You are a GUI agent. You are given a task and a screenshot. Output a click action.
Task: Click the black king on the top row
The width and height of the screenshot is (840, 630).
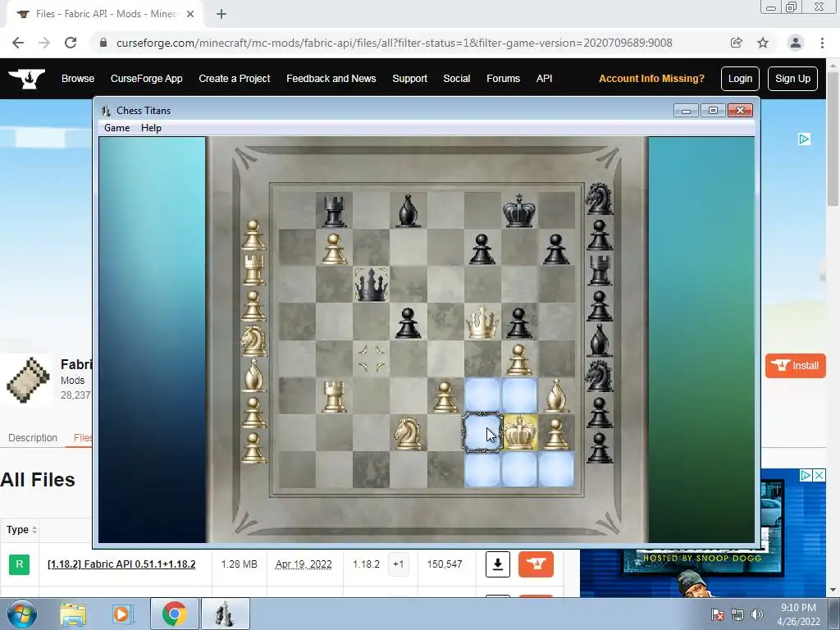pos(519,211)
